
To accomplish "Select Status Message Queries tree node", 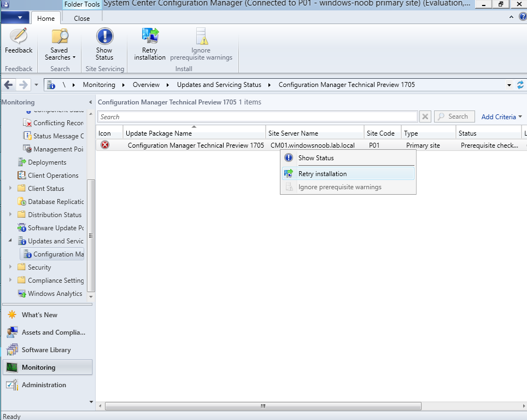I will 54,136.
